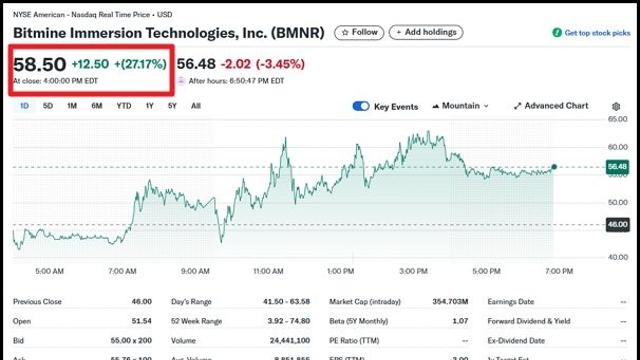Click the green top stock picks icon
The image size is (640, 360).
tap(557, 33)
